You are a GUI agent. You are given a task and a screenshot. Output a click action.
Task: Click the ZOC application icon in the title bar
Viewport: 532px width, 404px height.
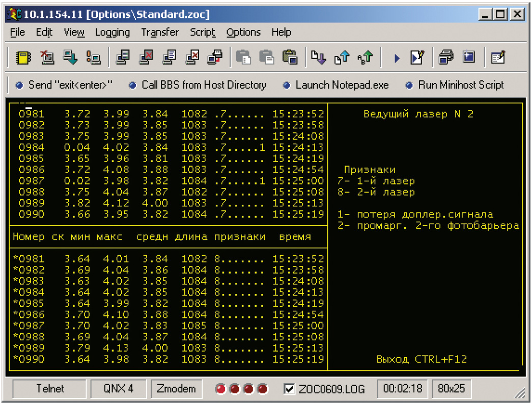pos(14,14)
